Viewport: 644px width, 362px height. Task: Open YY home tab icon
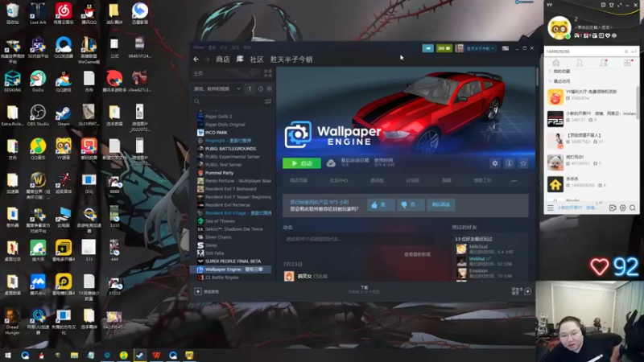point(556,63)
